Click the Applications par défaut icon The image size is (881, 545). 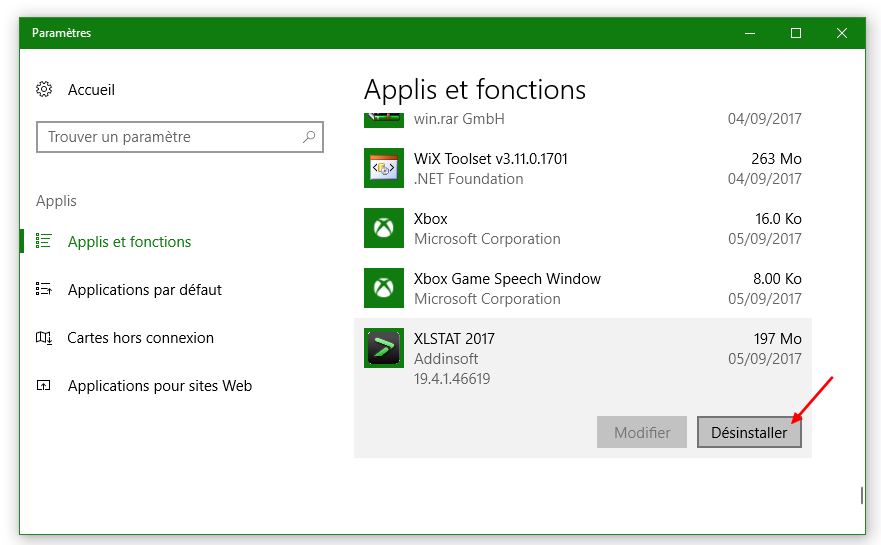pyautogui.click(x=44, y=289)
